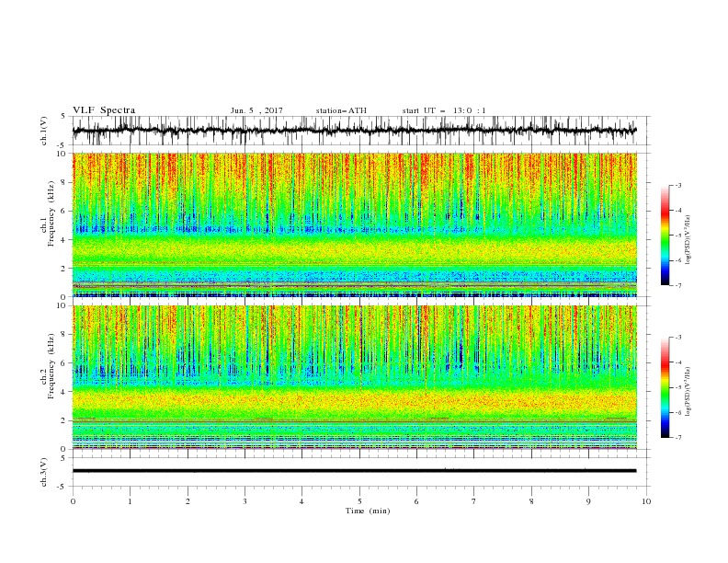Click time axis tick label "6"
This screenshot has height=563, width=728.
pyautogui.click(x=416, y=501)
